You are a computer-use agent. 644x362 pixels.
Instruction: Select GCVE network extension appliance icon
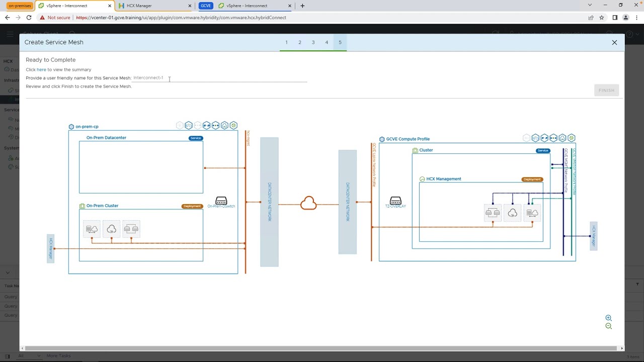pos(493,213)
